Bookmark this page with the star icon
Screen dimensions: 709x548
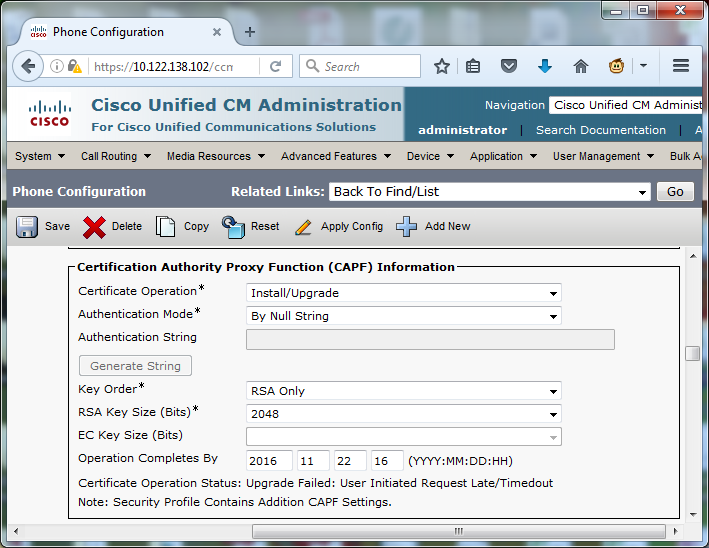point(442,66)
